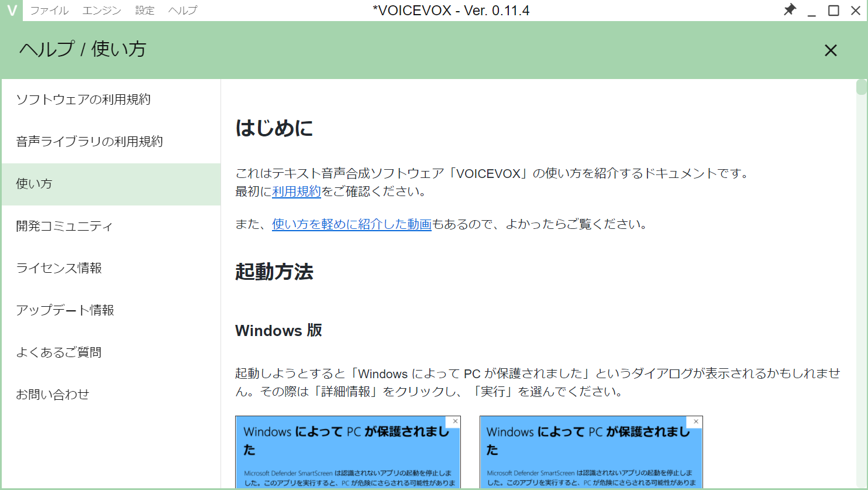Select 音声ライブラリの利用規約 in sidebar

click(111, 142)
